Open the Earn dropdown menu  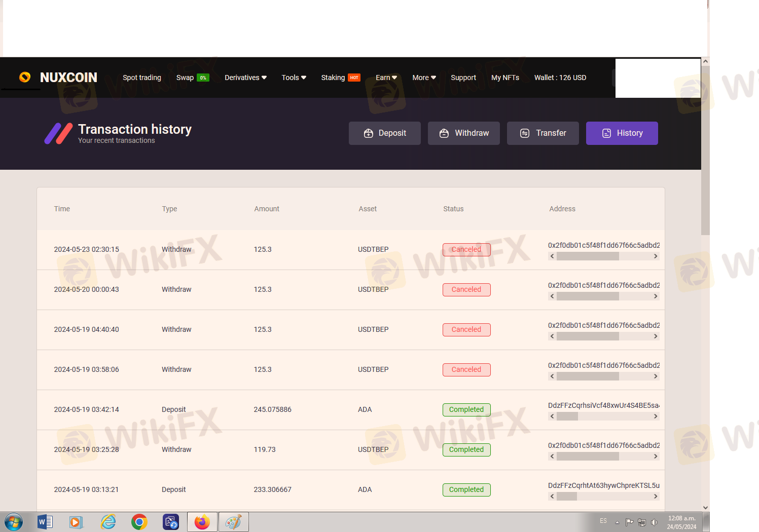click(x=386, y=78)
